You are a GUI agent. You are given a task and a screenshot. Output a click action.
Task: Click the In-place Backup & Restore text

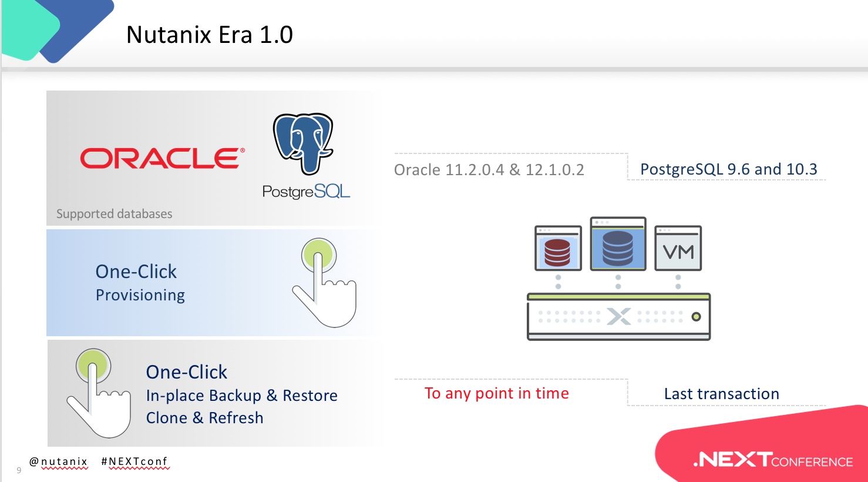[242, 396]
